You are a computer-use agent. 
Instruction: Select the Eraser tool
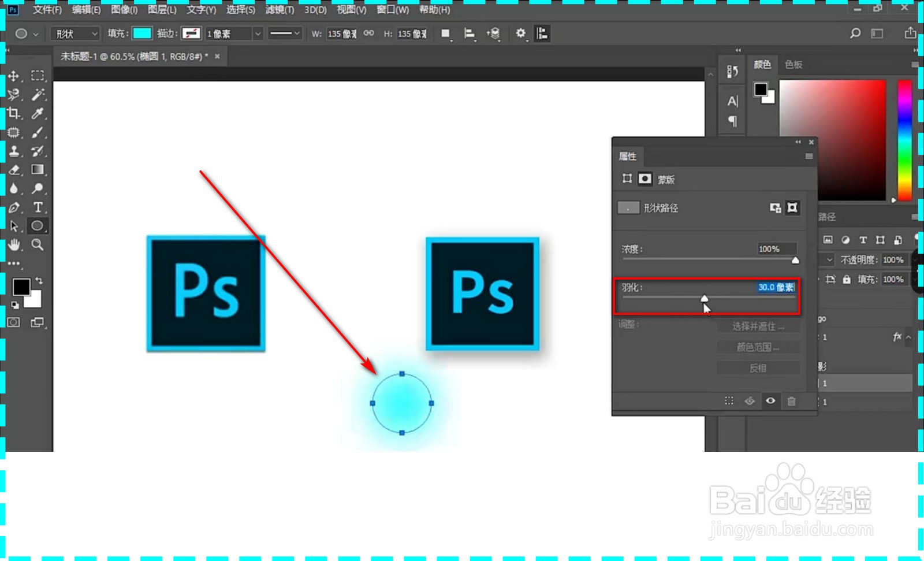click(14, 170)
